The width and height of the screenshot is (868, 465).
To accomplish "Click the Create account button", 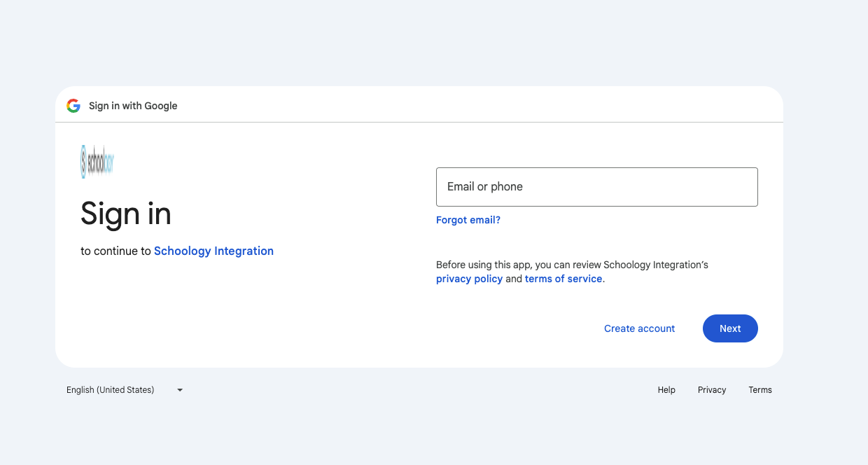I will pyautogui.click(x=640, y=328).
